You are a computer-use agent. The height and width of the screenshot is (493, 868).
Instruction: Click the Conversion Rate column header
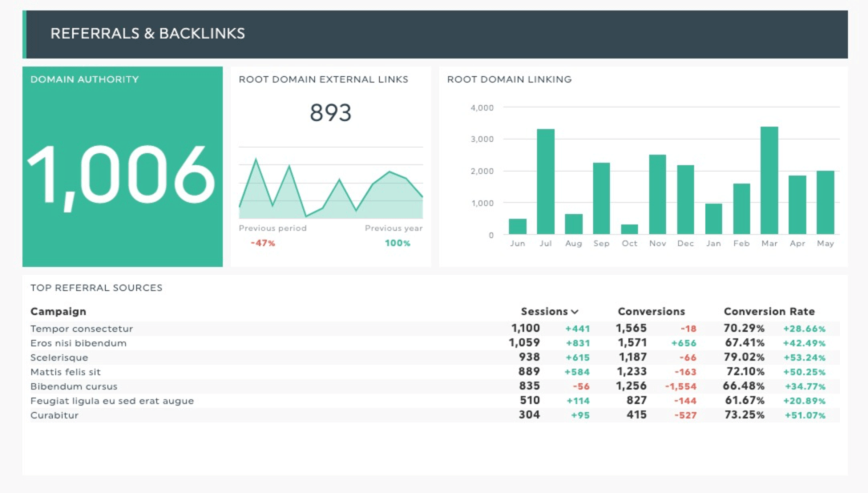point(769,311)
